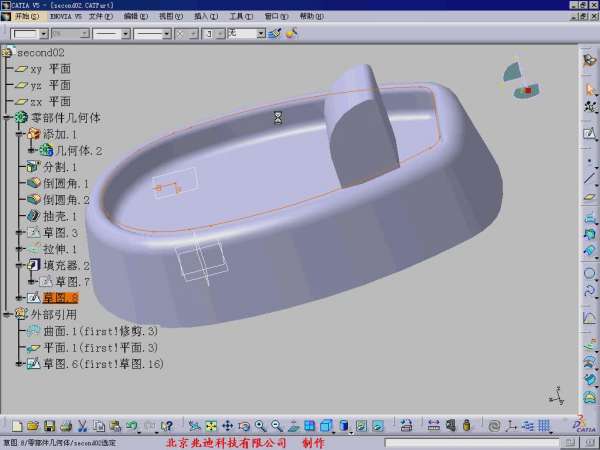
Task: Select 倒圆角.2 feature in tree
Action: click(x=66, y=200)
